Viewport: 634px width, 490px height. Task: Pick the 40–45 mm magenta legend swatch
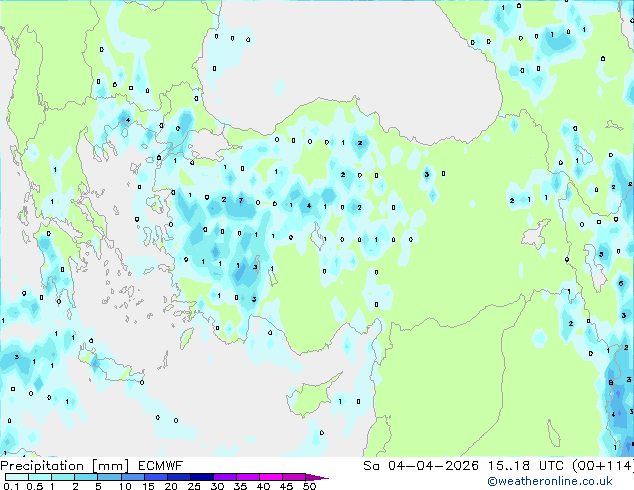point(271,477)
